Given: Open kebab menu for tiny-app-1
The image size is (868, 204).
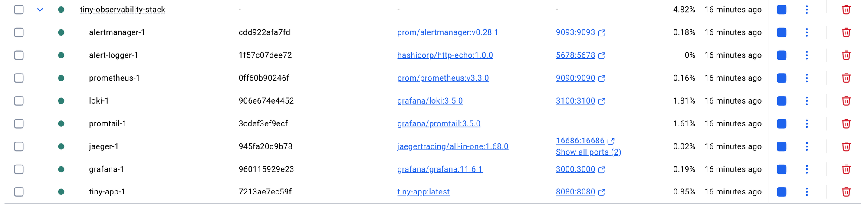Looking at the screenshot, I should (x=807, y=192).
